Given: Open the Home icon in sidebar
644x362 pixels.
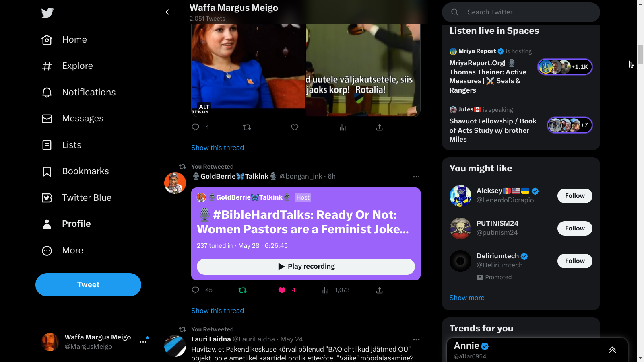Looking at the screenshot, I should tap(47, 40).
